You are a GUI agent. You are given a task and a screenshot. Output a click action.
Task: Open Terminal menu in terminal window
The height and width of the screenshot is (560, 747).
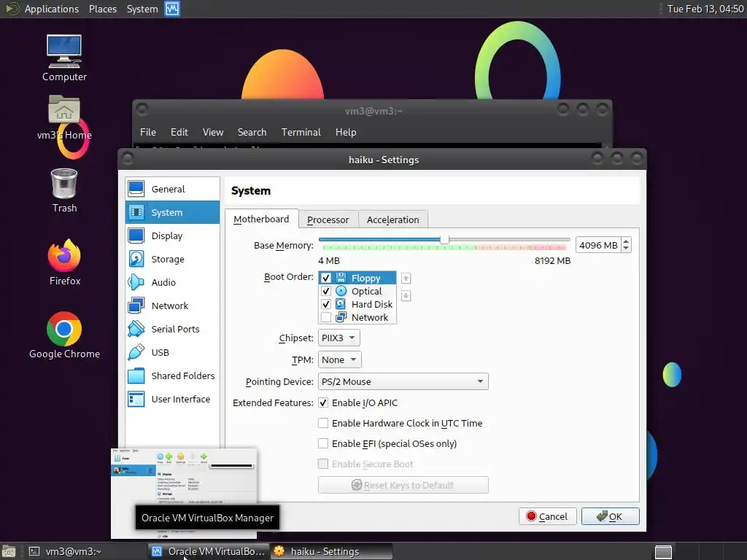[301, 132]
